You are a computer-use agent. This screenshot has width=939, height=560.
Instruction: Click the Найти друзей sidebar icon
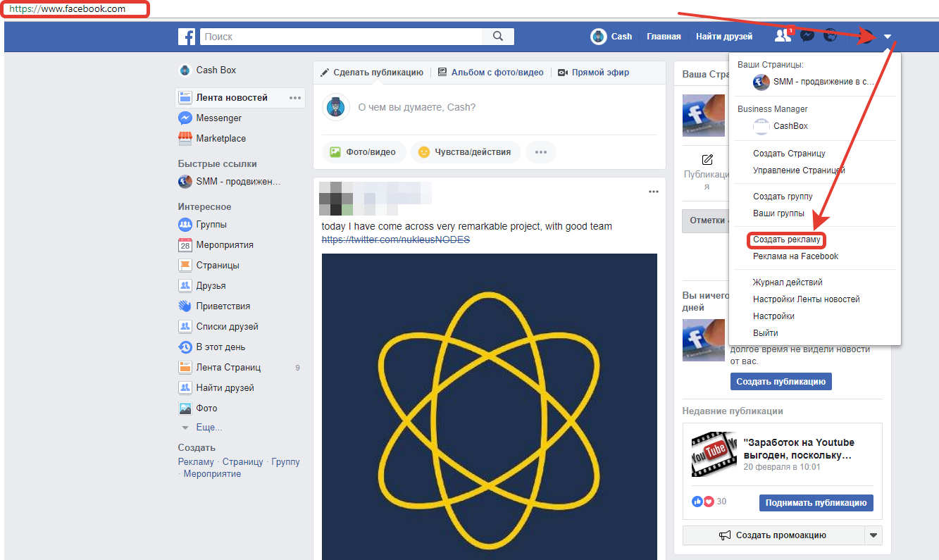pos(185,388)
